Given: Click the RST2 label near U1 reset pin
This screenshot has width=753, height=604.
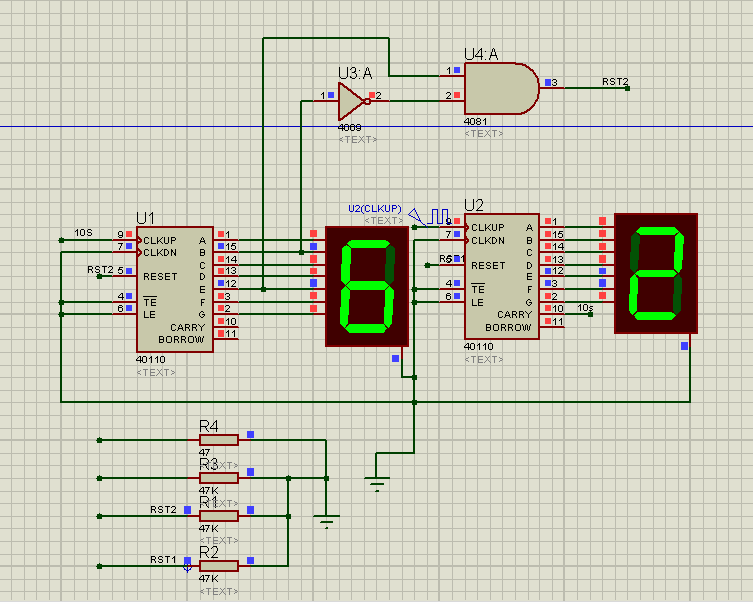Looking at the screenshot, I should coord(100,270).
